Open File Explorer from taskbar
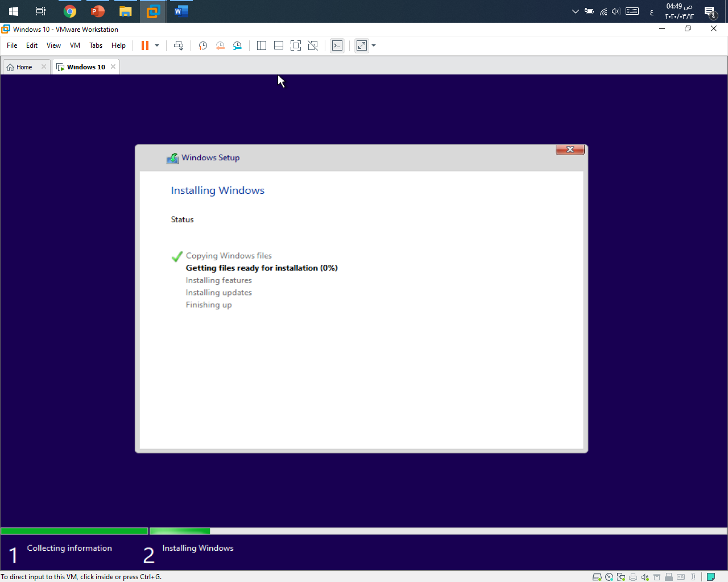The height and width of the screenshot is (582, 728). 126,11
